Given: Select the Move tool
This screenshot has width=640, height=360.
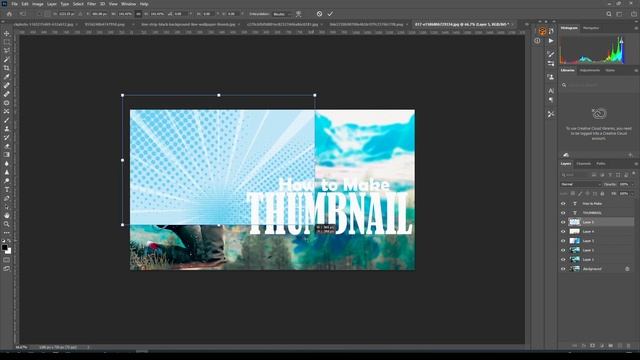Looking at the screenshot, I should [7, 33].
